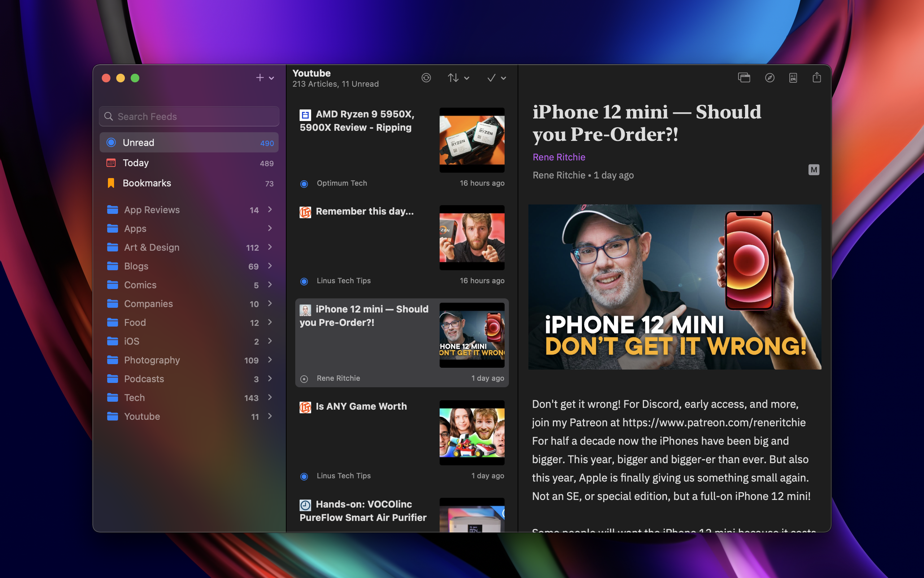
Task: Select the Bookmarks smart feed
Action: click(189, 183)
